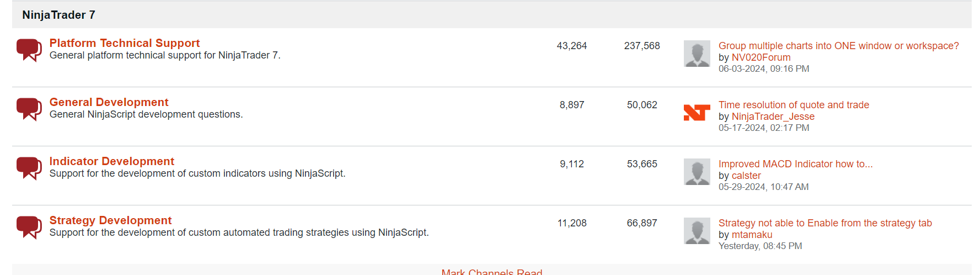The image size is (980, 275).
Task: Open 'Strategy not able to Enable' post
Action: 825,223
